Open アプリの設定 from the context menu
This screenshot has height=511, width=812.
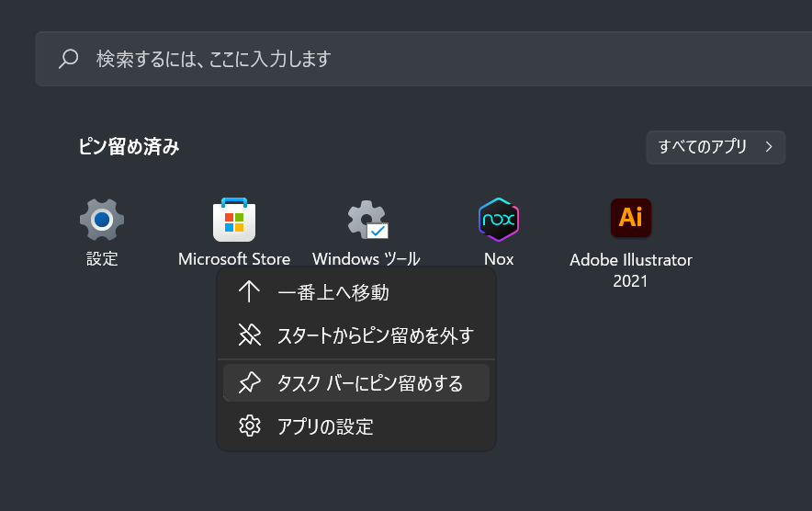click(325, 426)
